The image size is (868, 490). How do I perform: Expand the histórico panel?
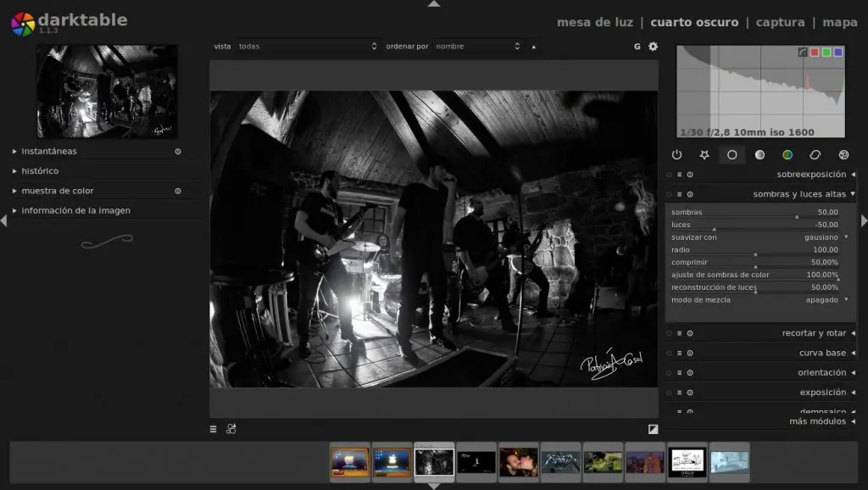pos(14,171)
